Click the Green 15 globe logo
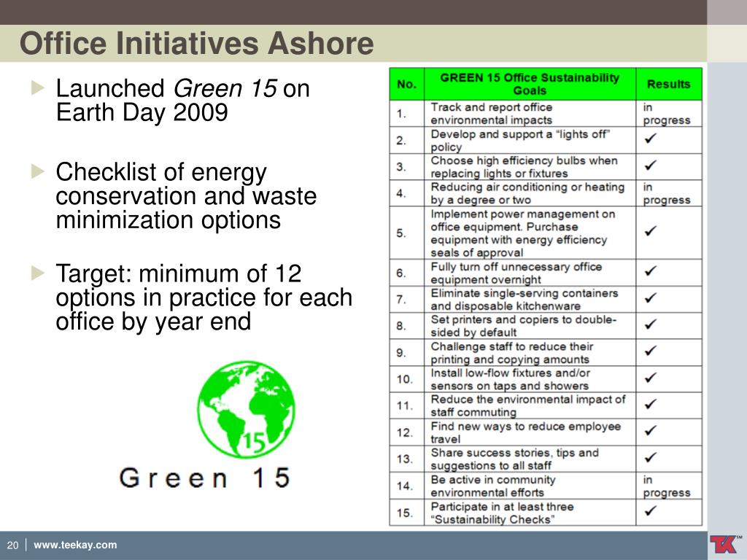This screenshot has height=560, width=747. point(247,410)
